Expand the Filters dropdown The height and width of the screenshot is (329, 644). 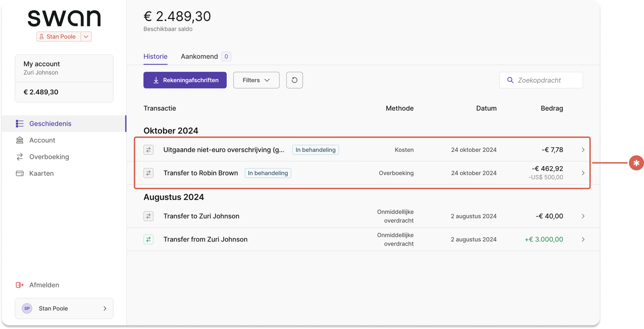click(x=256, y=80)
